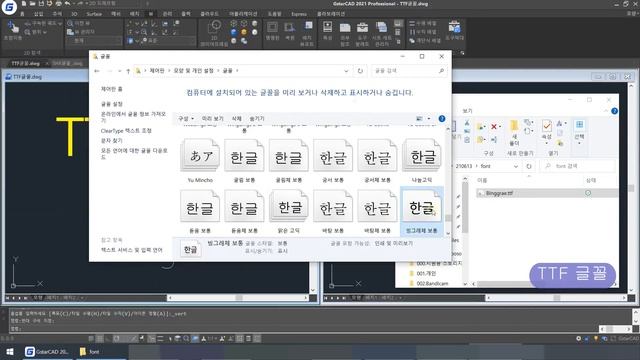Viewport: 640px width, 360px height.
Task: Select the NanumGothic font thumbnail
Action: [x=422, y=161]
